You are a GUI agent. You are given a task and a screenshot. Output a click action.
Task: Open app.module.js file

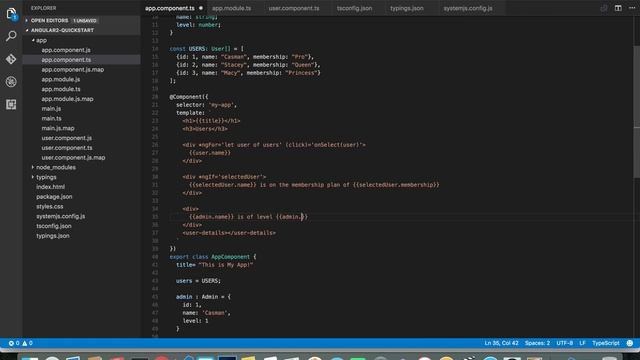[60, 79]
